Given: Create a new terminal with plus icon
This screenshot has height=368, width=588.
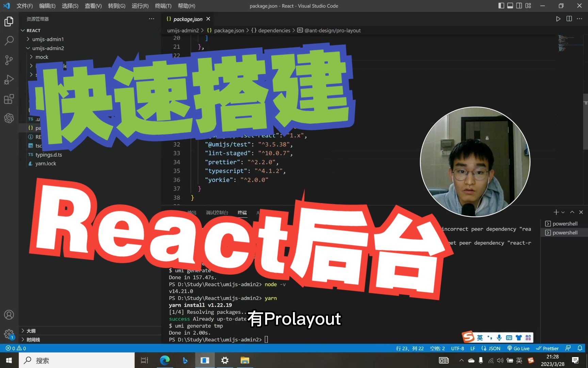Looking at the screenshot, I should click(556, 212).
